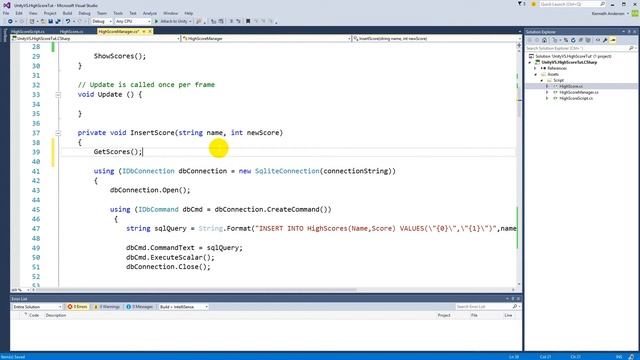Viewport: 640px width, 360px height.
Task: Click the notifications flag icon
Action: pyautogui.click(x=520, y=4)
